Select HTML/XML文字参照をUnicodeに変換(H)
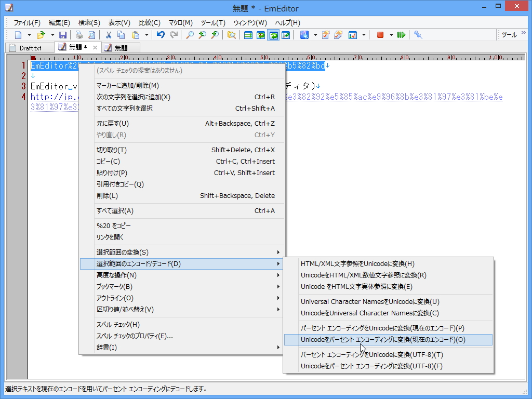The image size is (532, 399). [388, 263]
